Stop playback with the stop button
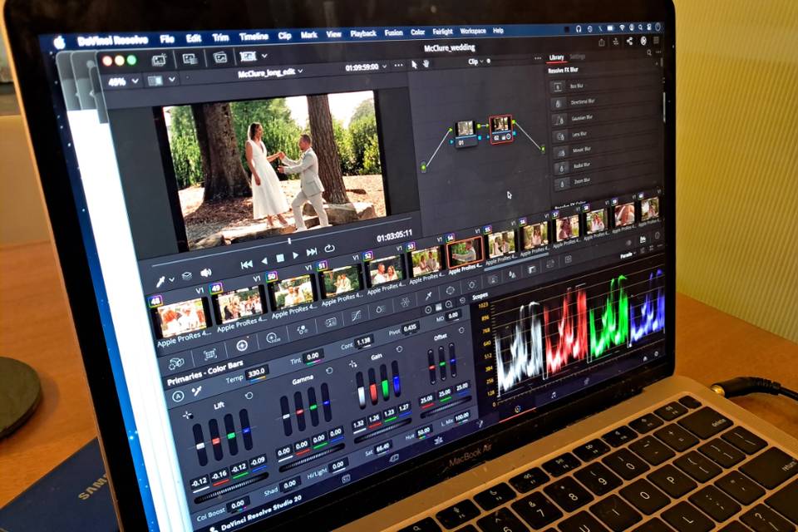This screenshot has width=798, height=532. 279,259
